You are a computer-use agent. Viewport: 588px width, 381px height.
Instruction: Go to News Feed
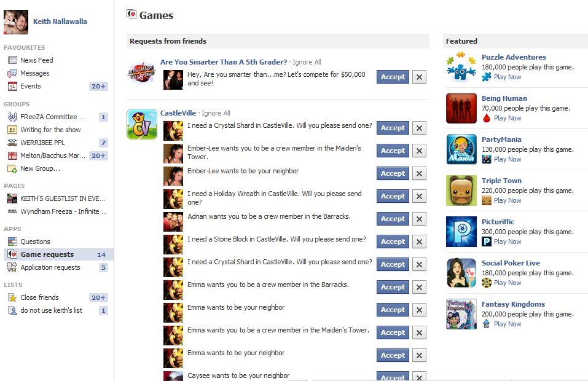36,60
